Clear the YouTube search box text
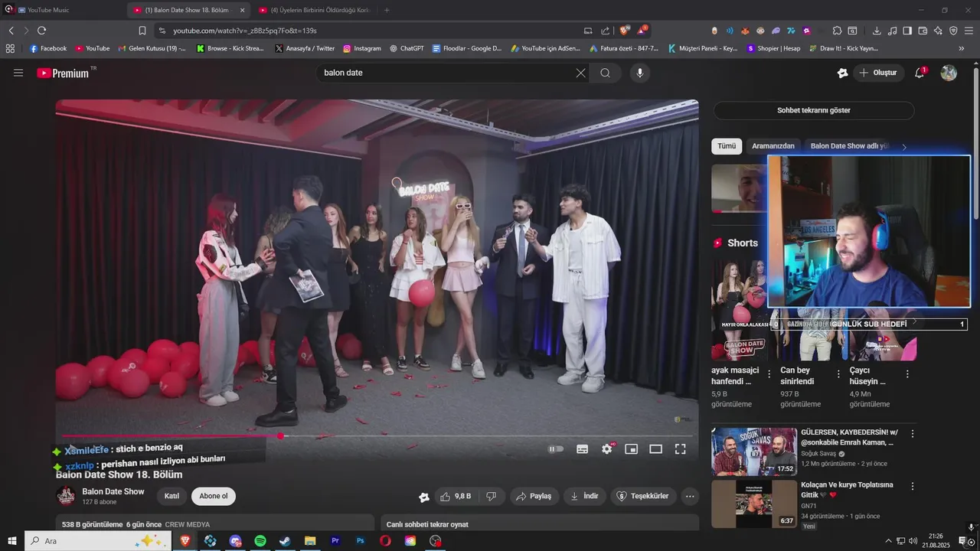 [x=580, y=73]
